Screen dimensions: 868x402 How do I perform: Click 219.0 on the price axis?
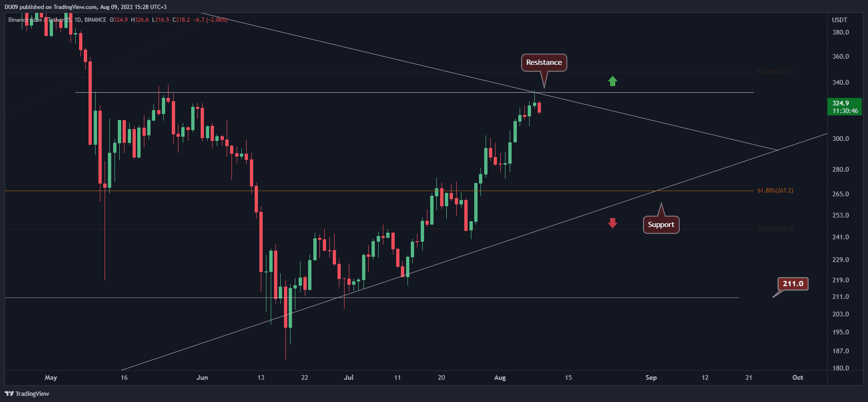(x=841, y=280)
